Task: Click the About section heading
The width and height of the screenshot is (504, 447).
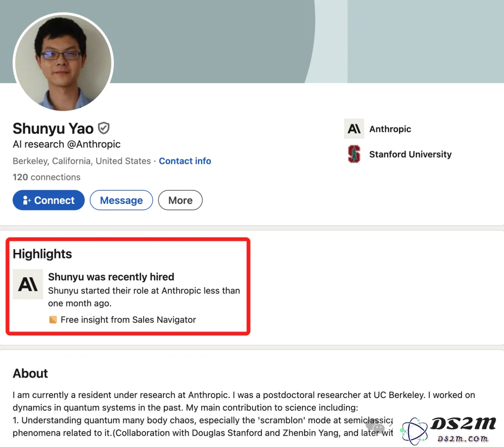Action: [x=30, y=373]
